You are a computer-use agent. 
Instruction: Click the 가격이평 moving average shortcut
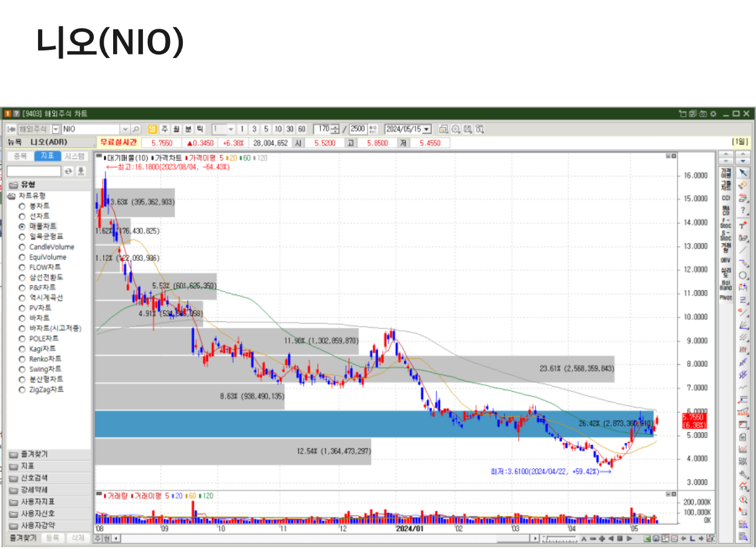726,173
